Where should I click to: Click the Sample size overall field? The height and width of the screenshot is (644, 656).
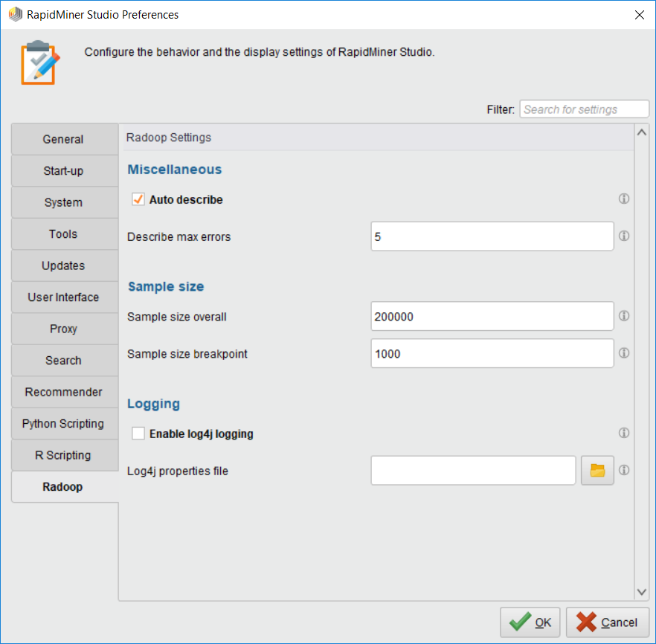(x=492, y=316)
